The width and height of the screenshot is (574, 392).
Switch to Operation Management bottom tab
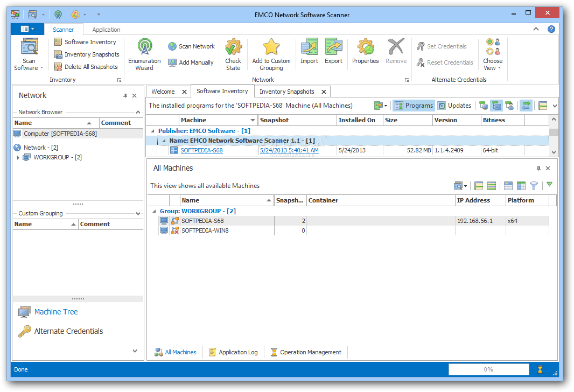(306, 352)
